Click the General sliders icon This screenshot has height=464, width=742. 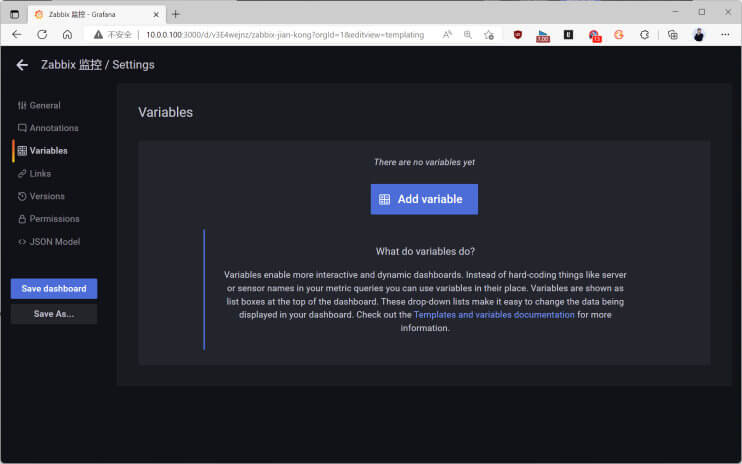click(x=22, y=105)
